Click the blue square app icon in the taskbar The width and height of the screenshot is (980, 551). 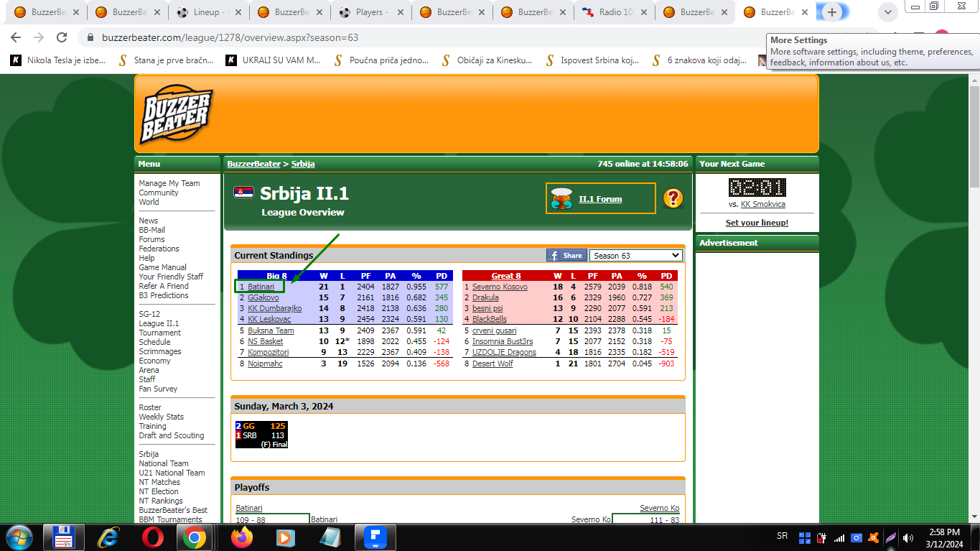375,537
